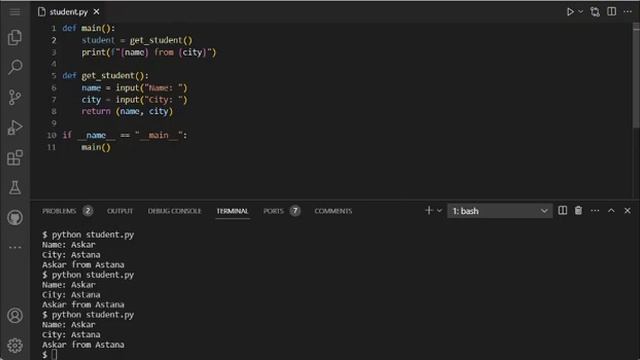This screenshot has height=360, width=640.
Task: Open the Run and Debug view
Action: (15, 127)
